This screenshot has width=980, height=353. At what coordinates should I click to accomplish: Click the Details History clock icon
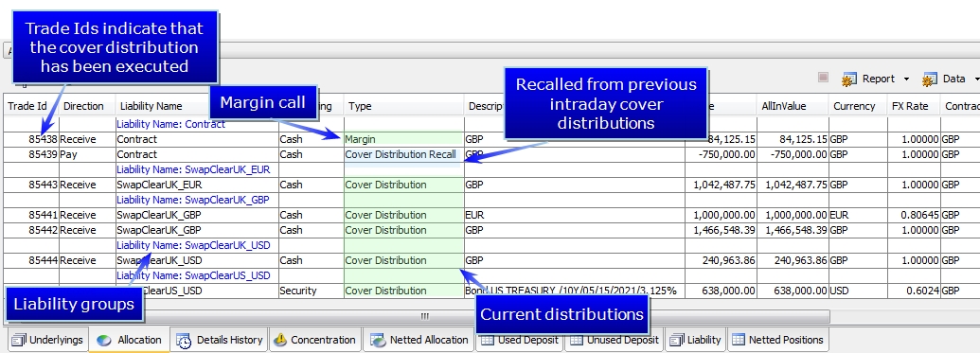pos(184,341)
